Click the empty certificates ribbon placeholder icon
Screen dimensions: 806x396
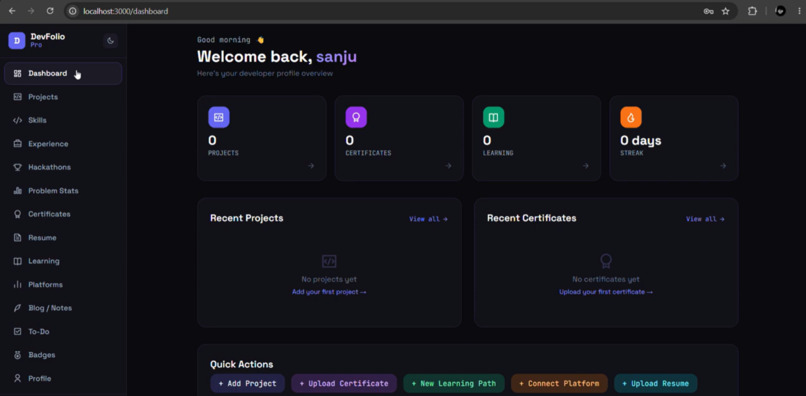coord(606,261)
